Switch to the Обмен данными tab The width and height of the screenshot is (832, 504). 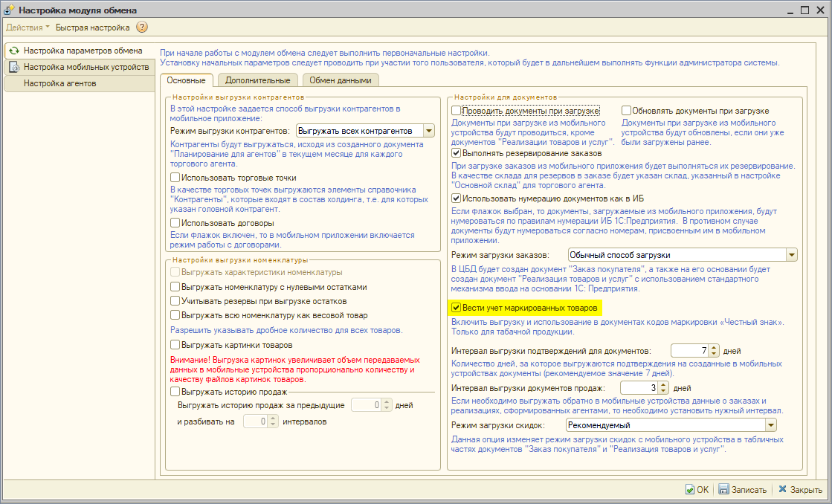pos(340,80)
